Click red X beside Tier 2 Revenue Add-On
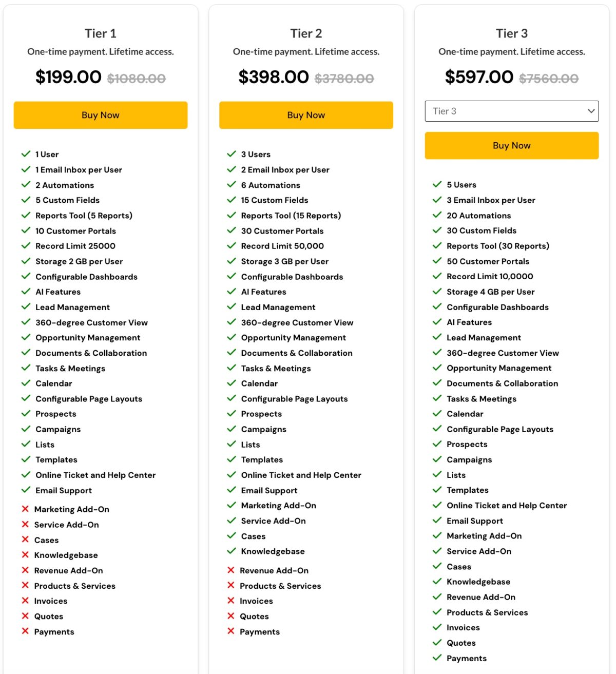 pos(231,570)
